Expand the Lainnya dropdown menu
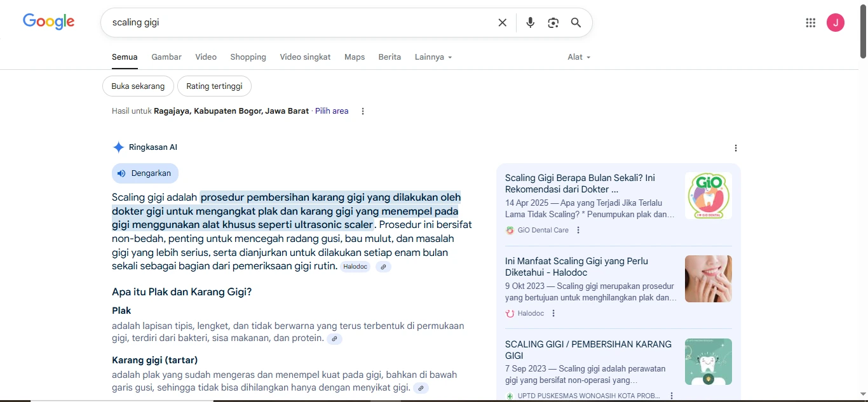This screenshot has height=402, width=868. (x=433, y=57)
